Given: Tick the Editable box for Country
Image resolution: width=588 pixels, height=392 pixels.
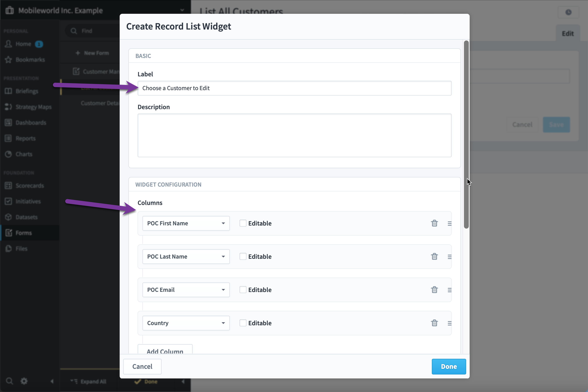Looking at the screenshot, I should point(243,323).
